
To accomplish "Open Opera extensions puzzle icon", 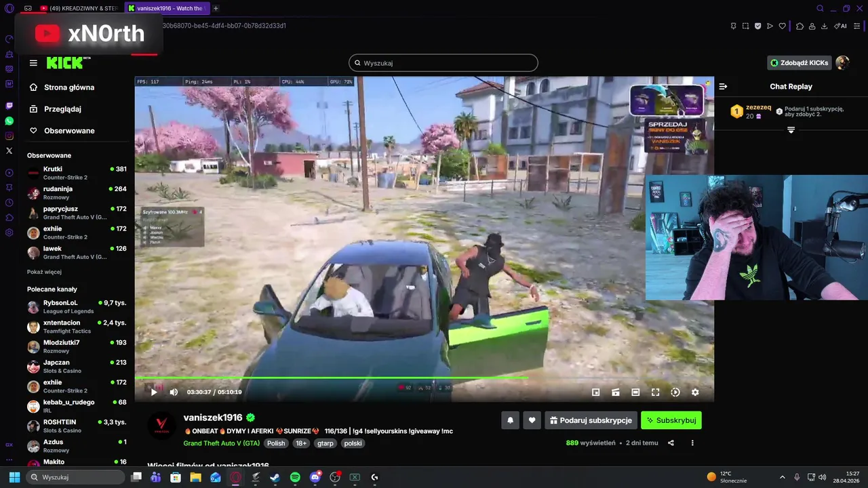I will (800, 26).
